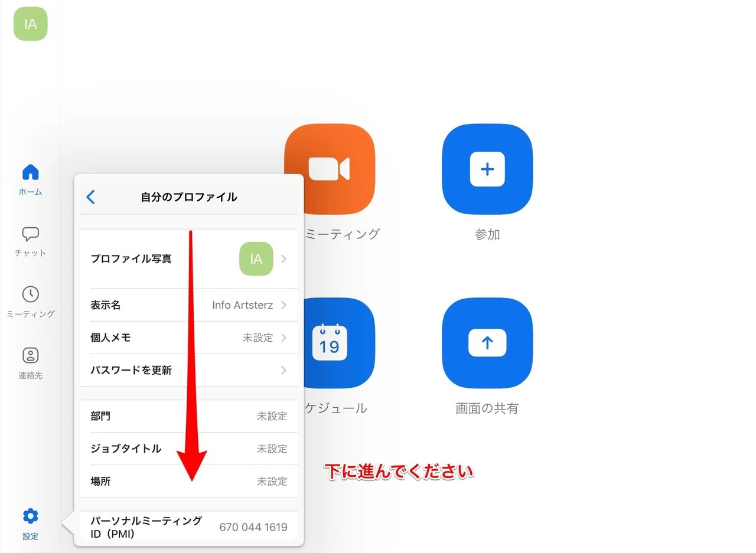
Task: Tap the IA profile photo thumbnail
Action: coord(256,259)
